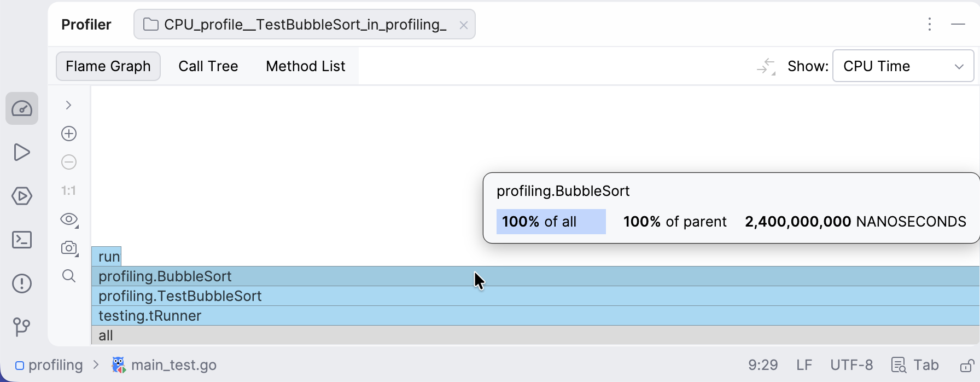Toggle file read-only lock status
This screenshot has height=382, width=980.
967,365
